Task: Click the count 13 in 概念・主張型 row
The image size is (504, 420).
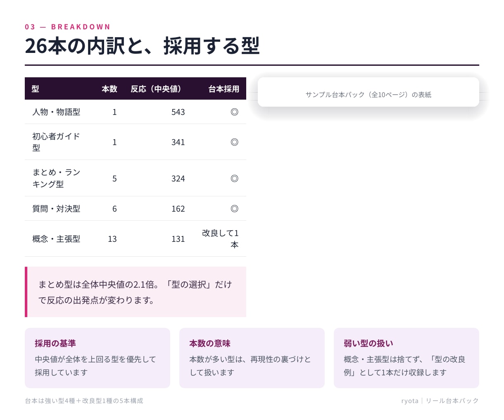Action: [x=112, y=239]
